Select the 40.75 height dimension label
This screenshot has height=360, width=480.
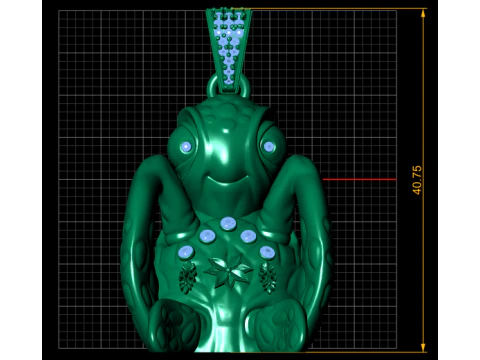pos(417,180)
